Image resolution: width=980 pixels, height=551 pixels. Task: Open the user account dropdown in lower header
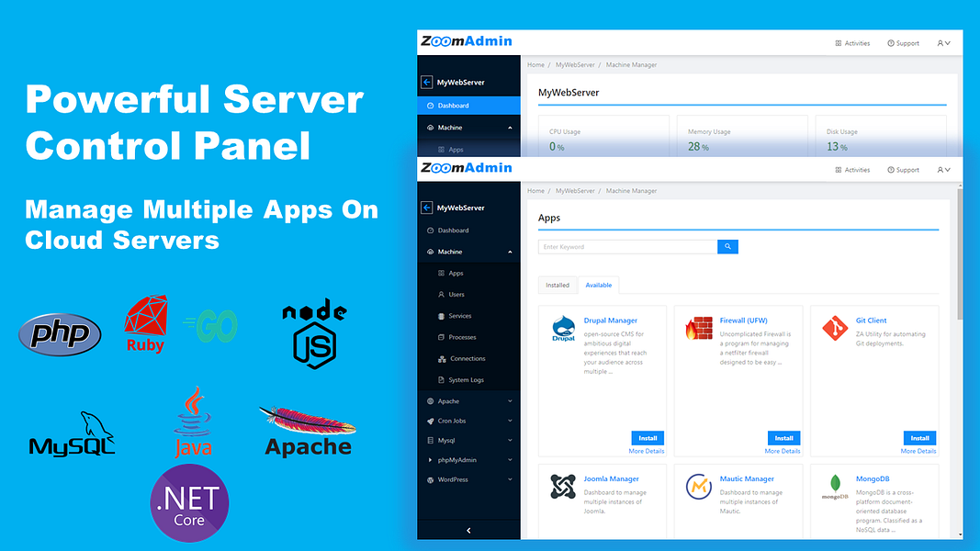(x=944, y=170)
